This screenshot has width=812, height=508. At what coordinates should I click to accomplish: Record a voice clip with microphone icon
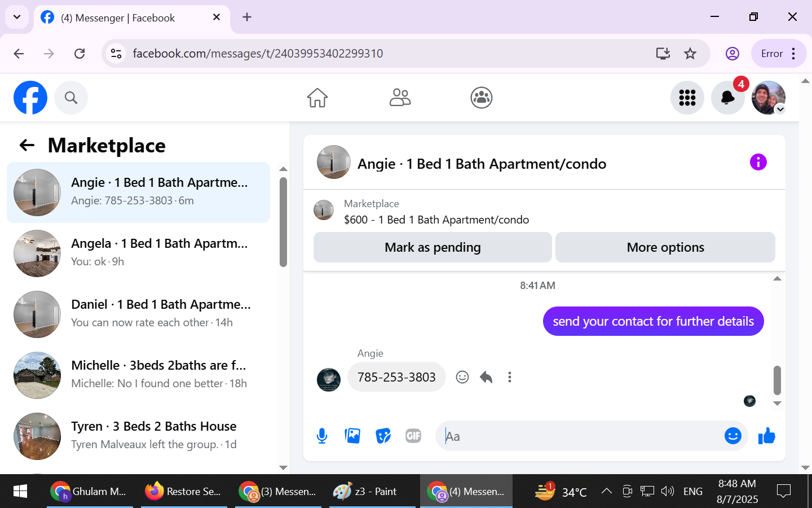pyautogui.click(x=322, y=436)
